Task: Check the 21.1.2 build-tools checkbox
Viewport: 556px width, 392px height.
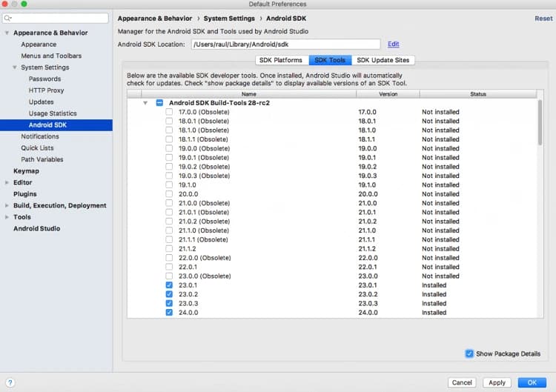Action: [169, 249]
